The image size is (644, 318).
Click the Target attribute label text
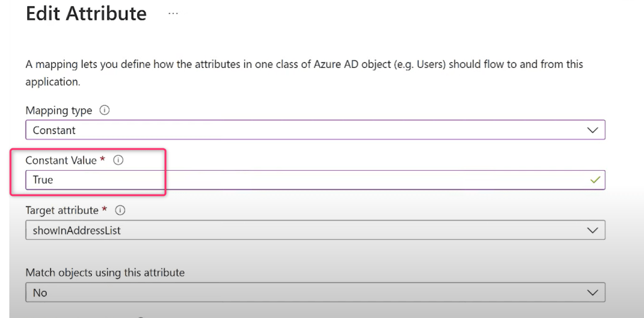pos(62,210)
